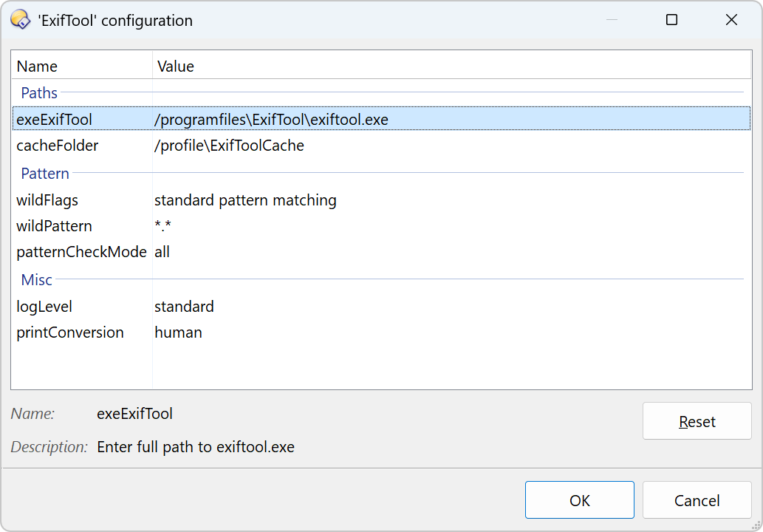The width and height of the screenshot is (763, 532).
Task: Close the ExifTool configuration dialog
Action: click(731, 20)
